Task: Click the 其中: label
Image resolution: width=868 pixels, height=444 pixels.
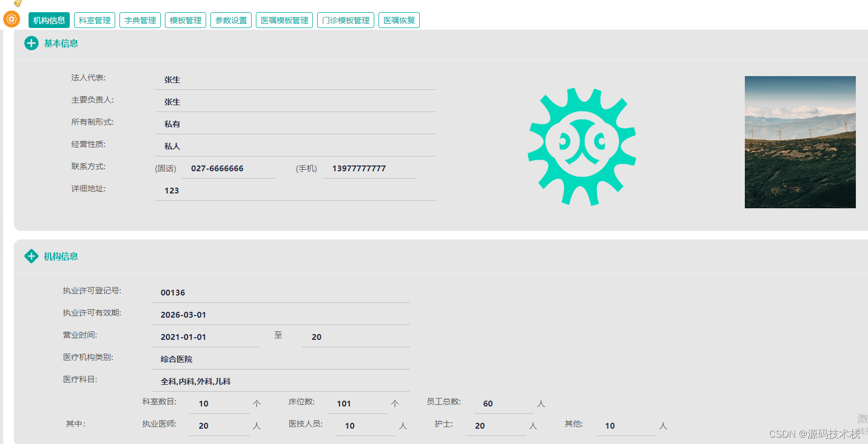Action: click(76, 424)
